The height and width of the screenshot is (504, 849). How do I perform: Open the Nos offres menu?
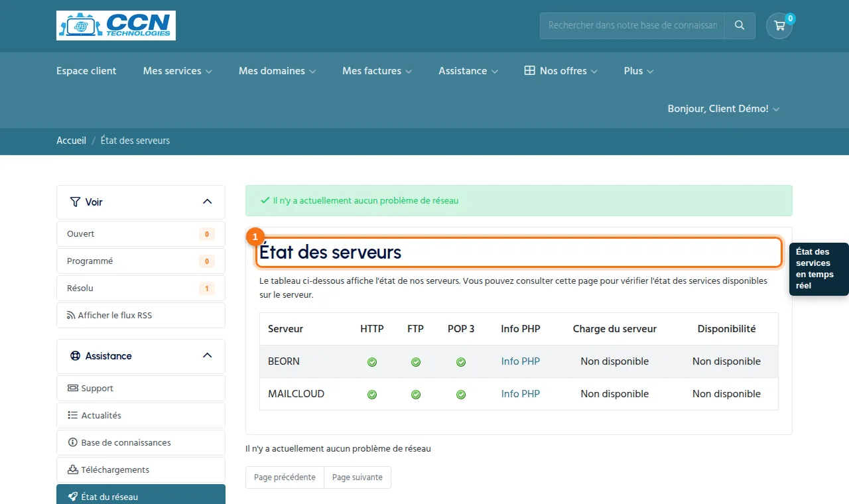[561, 71]
